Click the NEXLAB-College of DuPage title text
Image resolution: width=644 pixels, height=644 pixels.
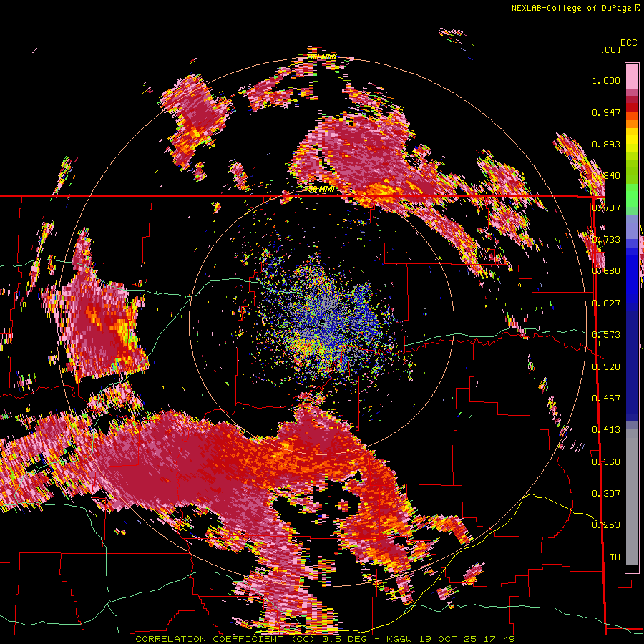(x=575, y=8)
